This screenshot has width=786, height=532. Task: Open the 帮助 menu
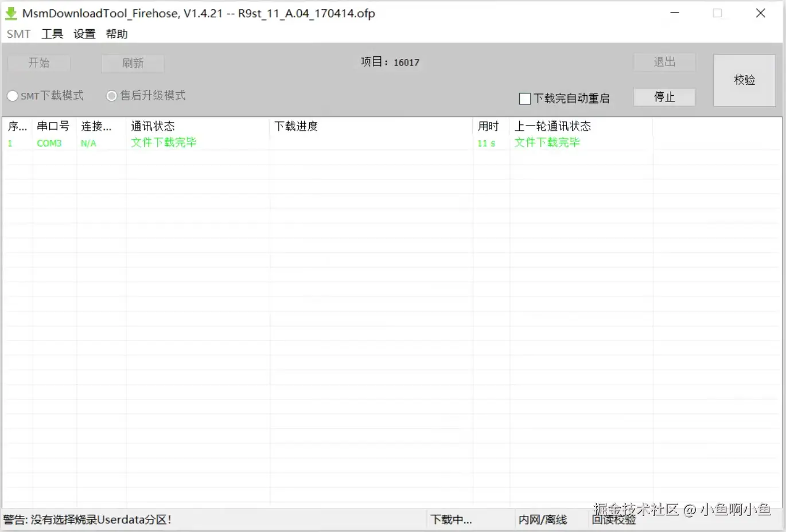tap(116, 34)
